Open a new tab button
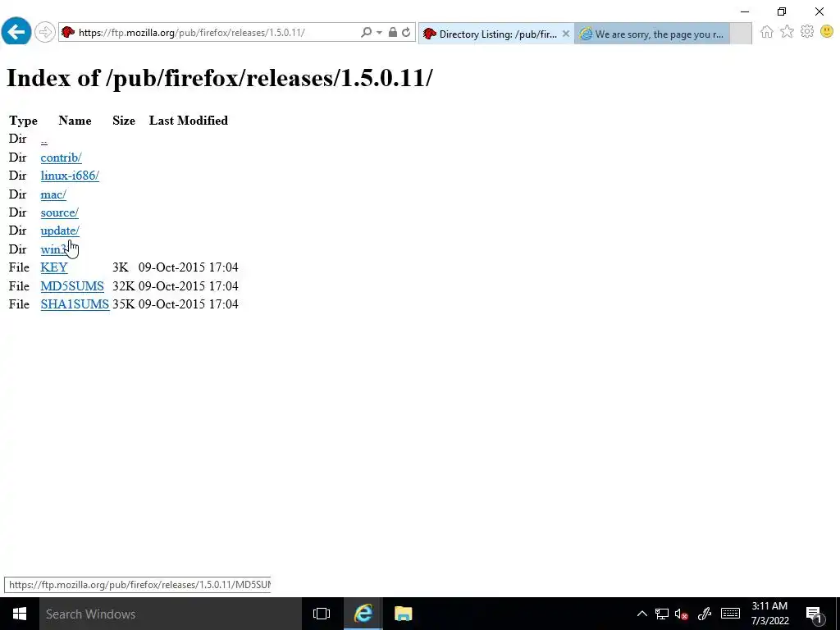The image size is (840, 630). coord(741,34)
